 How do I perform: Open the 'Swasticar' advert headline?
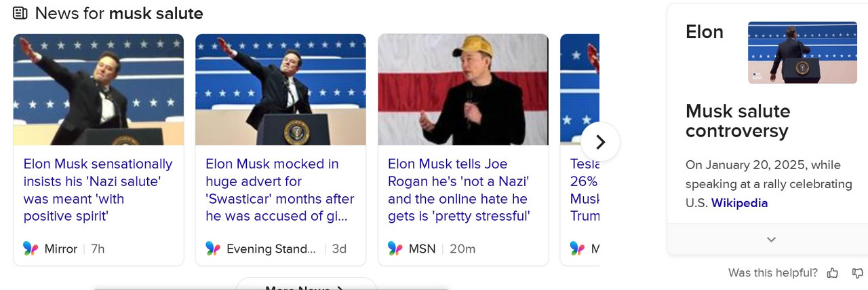pos(281,190)
